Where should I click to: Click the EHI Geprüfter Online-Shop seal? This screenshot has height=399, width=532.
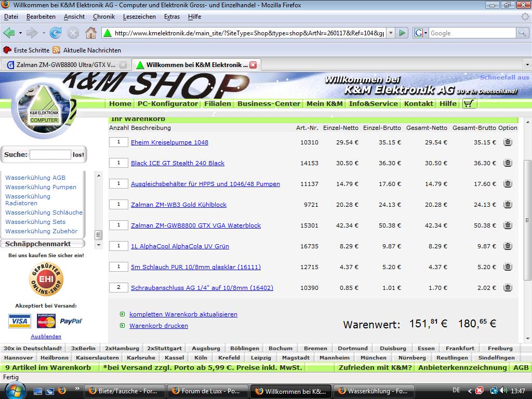(46, 279)
